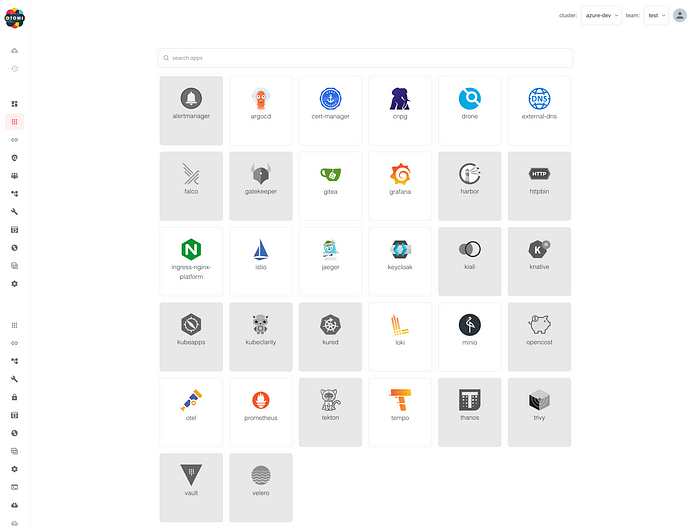Select the tekton app tile
Viewport: 700px width, 528px height.
pyautogui.click(x=330, y=412)
